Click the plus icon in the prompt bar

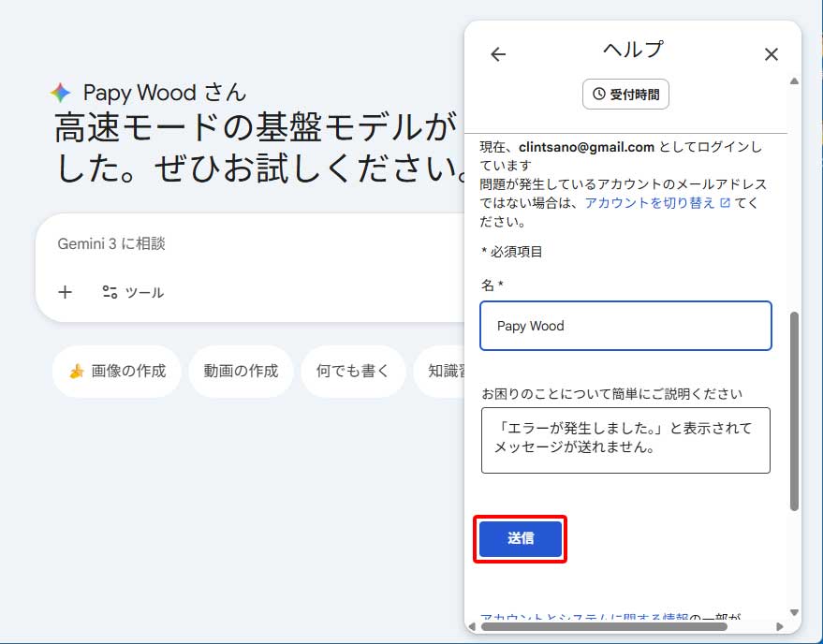point(65,293)
